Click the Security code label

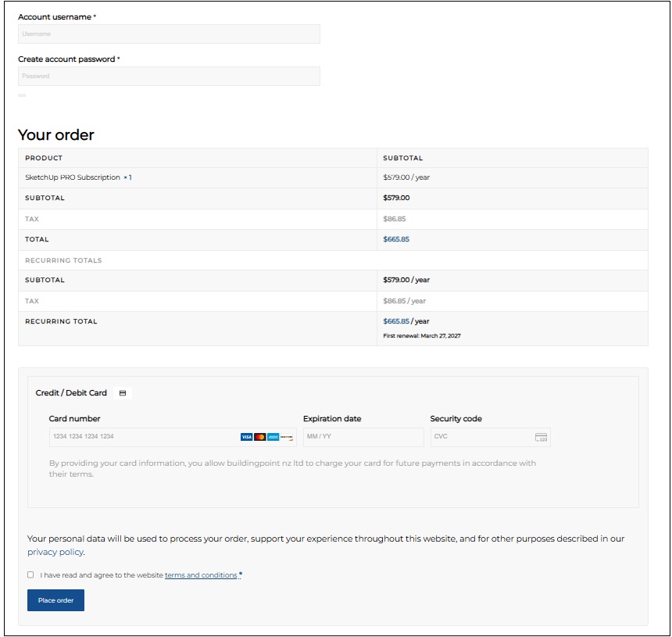click(456, 418)
